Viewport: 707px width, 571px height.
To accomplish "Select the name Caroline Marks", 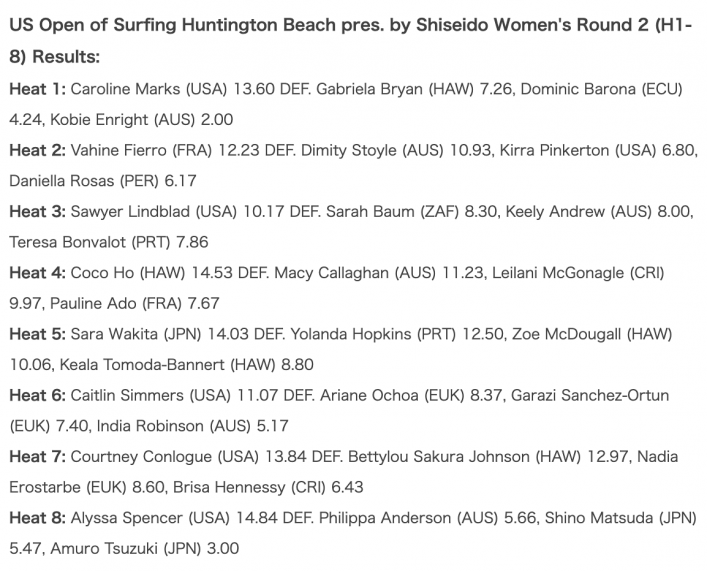I will (125, 89).
